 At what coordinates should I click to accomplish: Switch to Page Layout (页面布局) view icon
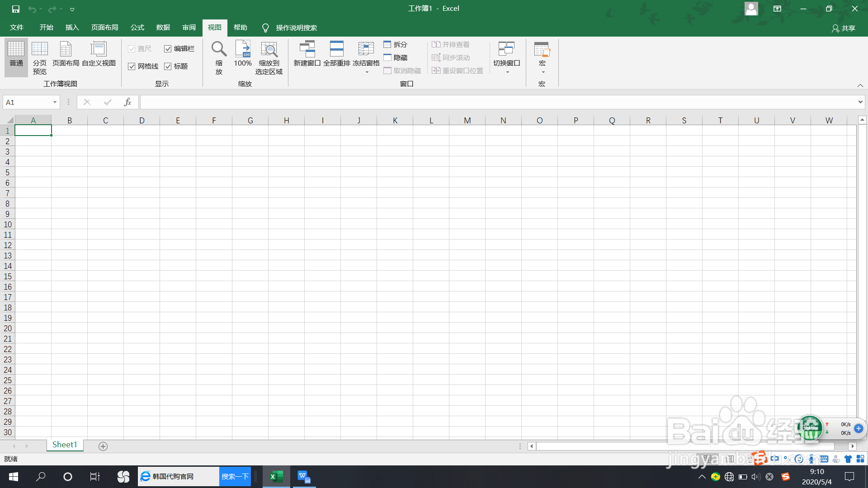[66, 50]
